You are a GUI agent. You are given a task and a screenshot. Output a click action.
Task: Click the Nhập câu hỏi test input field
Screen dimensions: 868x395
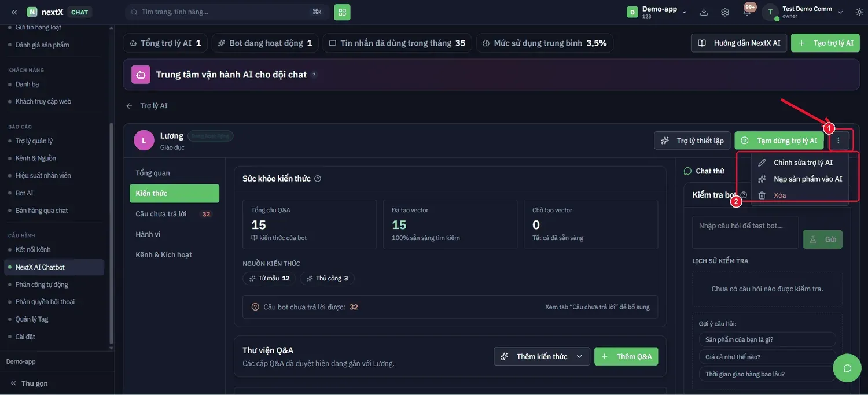click(x=745, y=232)
